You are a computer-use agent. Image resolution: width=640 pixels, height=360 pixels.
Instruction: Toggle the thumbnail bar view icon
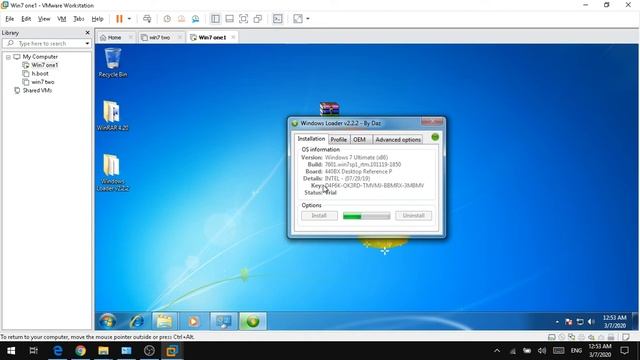coord(229,19)
